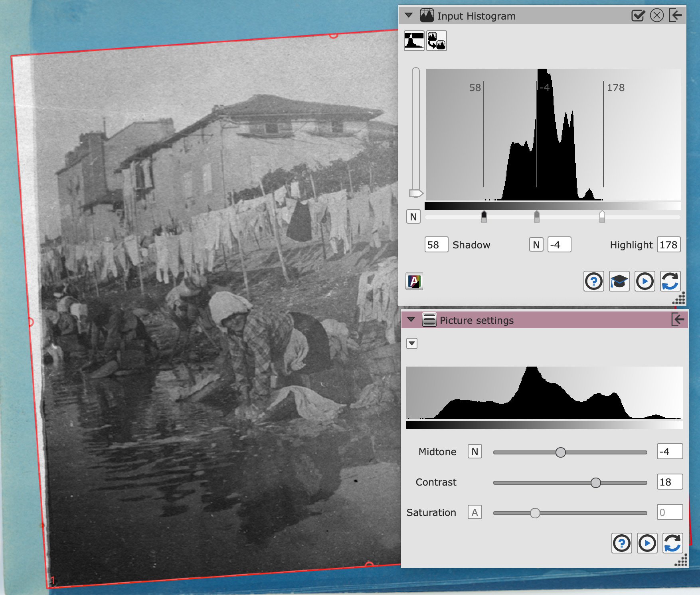Open the graduation cap tutorial icon
This screenshot has height=595, width=700.
[619, 282]
